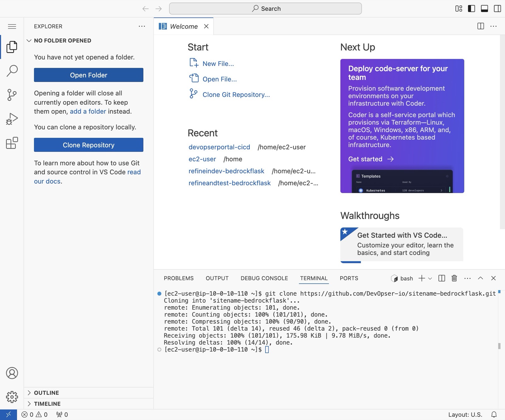Split the editor to the right

click(481, 26)
